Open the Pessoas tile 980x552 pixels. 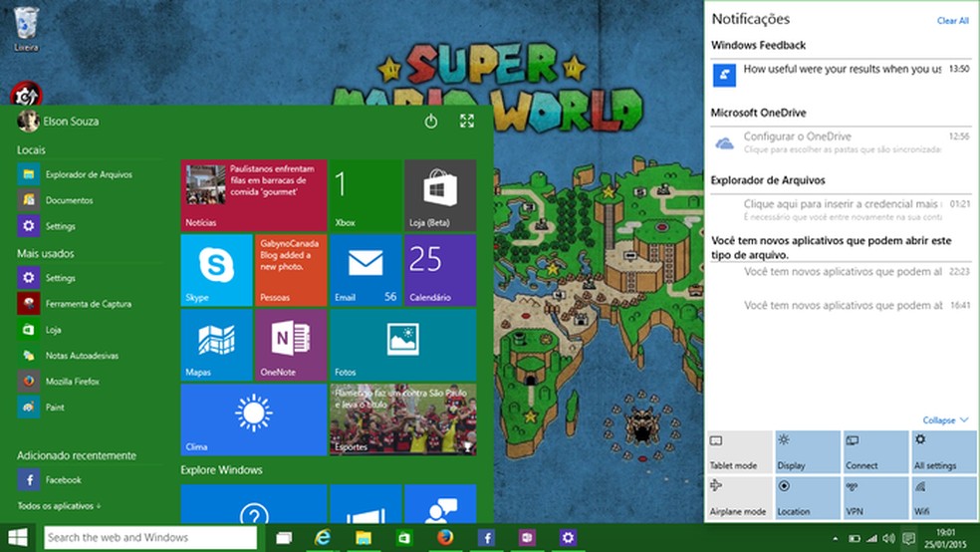291,270
